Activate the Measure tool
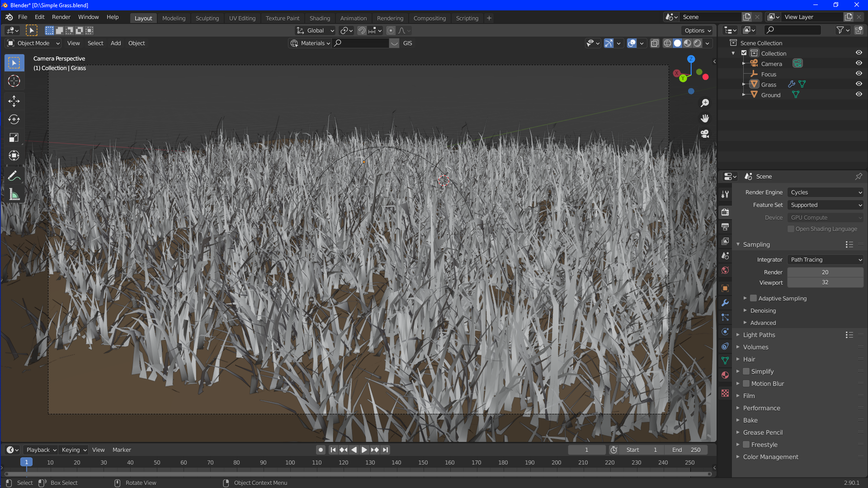Image resolution: width=868 pixels, height=488 pixels. pyautogui.click(x=14, y=194)
